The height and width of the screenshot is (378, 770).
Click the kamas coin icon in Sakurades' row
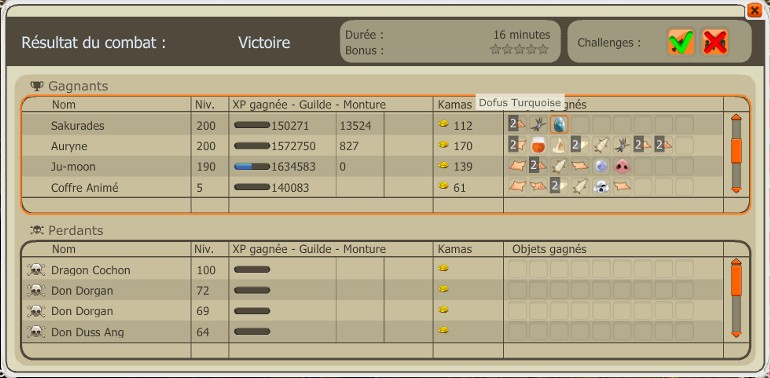pyautogui.click(x=443, y=124)
